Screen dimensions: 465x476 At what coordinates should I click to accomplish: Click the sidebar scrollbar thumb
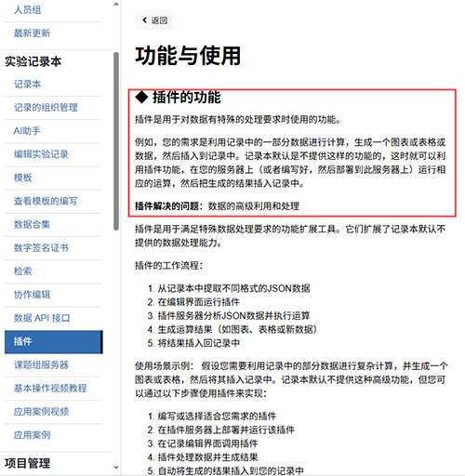pyautogui.click(x=116, y=141)
